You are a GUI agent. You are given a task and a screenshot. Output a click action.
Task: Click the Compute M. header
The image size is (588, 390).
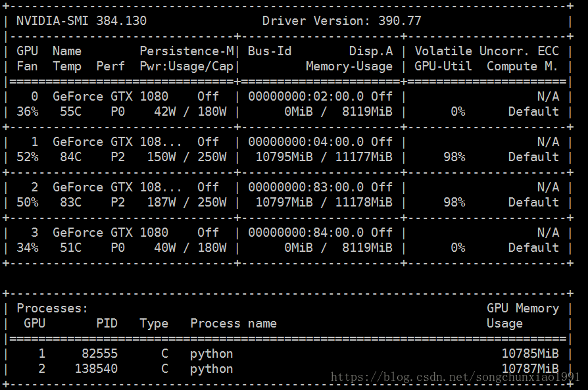coord(522,66)
